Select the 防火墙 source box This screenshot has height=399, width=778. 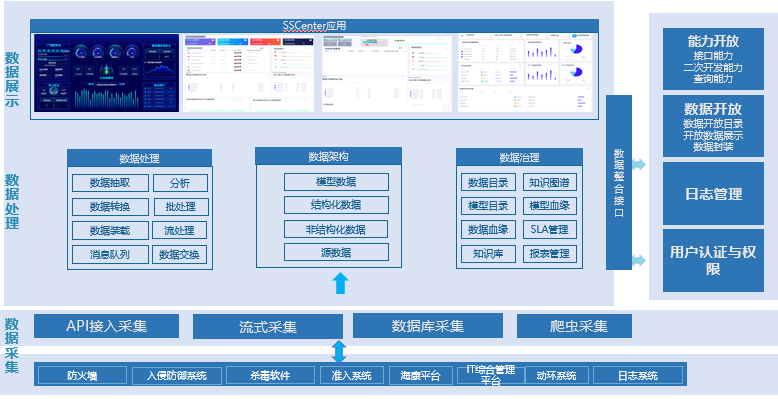click(x=82, y=376)
